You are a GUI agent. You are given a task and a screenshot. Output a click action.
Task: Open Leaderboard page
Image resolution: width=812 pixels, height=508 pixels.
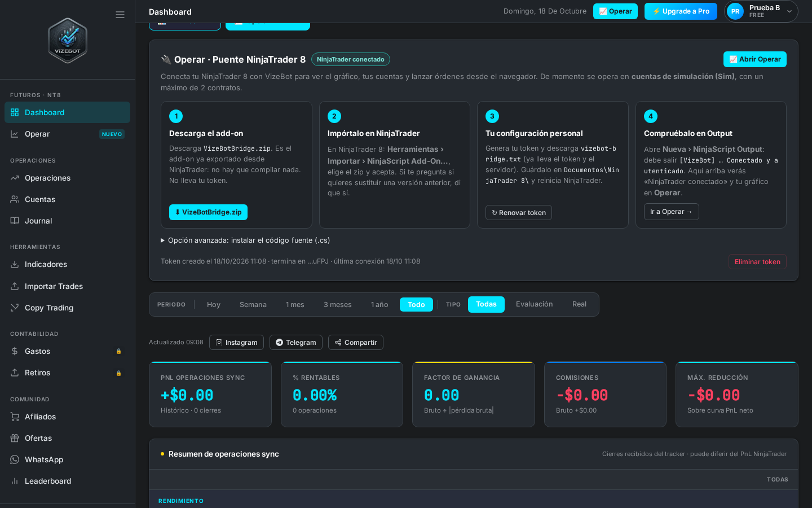click(x=68, y=481)
